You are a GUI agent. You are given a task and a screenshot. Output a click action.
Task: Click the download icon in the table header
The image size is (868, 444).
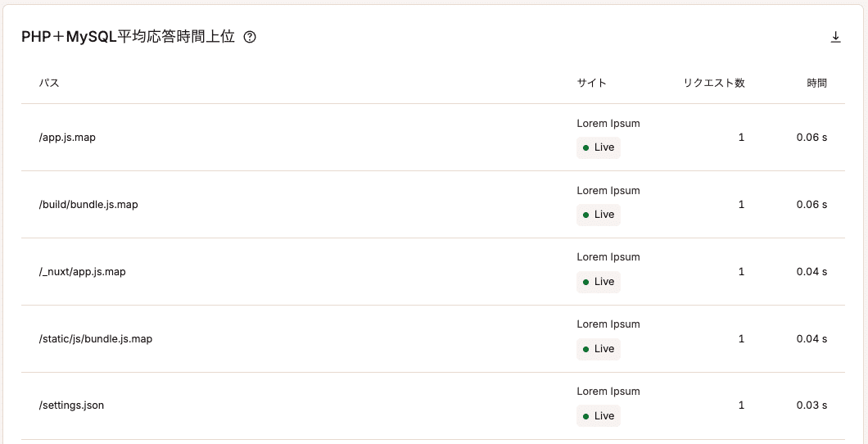click(x=835, y=37)
